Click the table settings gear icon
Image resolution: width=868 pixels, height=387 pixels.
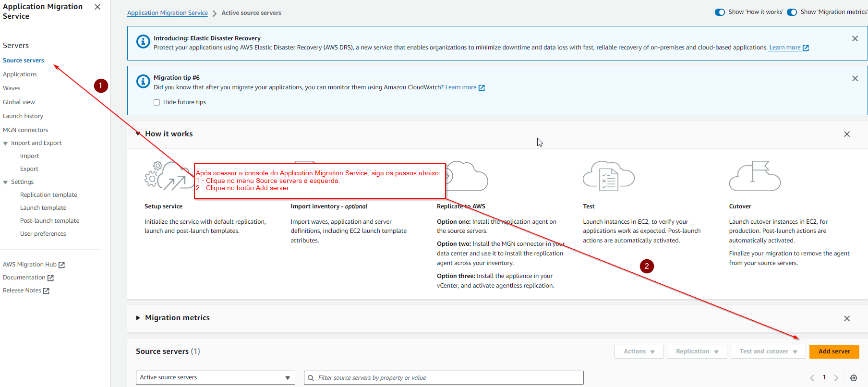point(853,378)
